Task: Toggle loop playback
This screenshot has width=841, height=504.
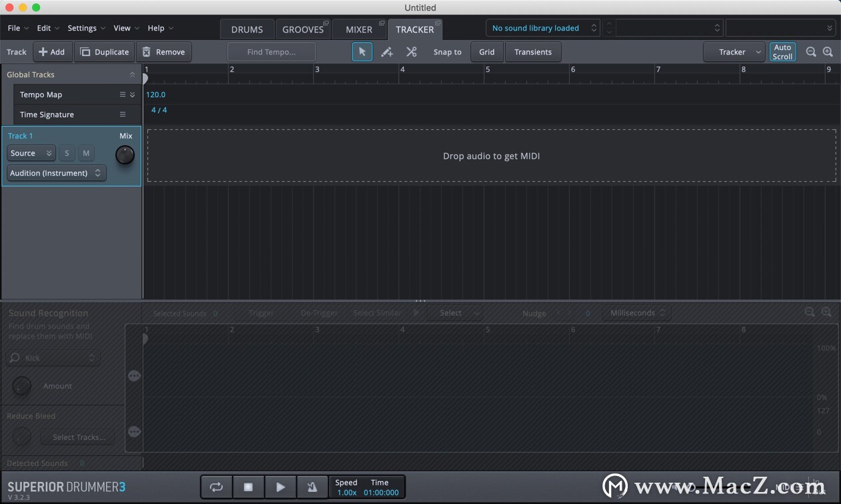Action: 216,487
